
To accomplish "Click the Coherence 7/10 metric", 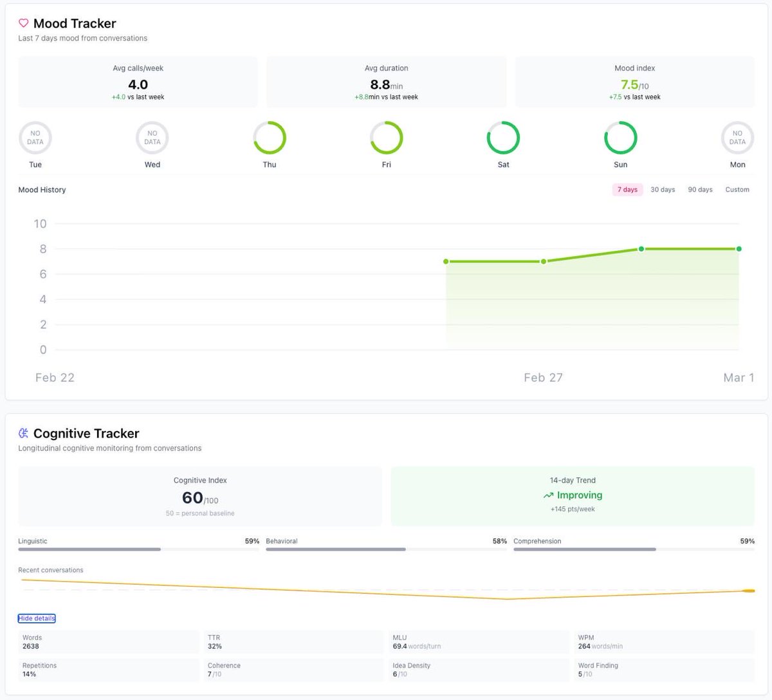I will [294, 670].
